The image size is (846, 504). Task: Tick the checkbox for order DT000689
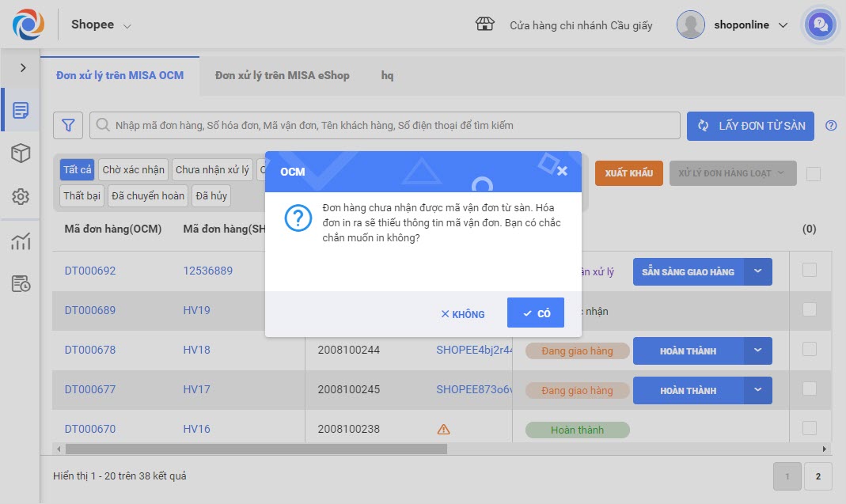pos(810,309)
